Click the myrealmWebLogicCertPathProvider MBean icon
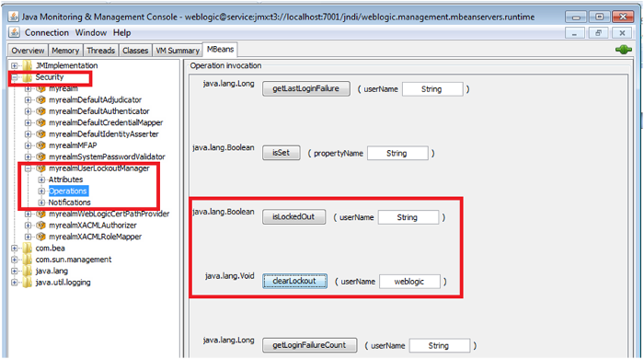The width and height of the screenshot is (644, 359). 40,214
